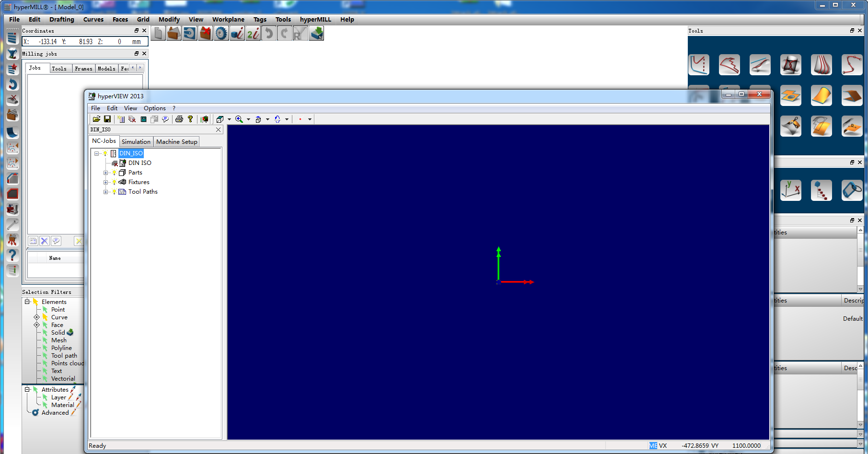Toggle the light bulb visibility for Parts
This screenshot has height=454, width=868.
point(114,173)
